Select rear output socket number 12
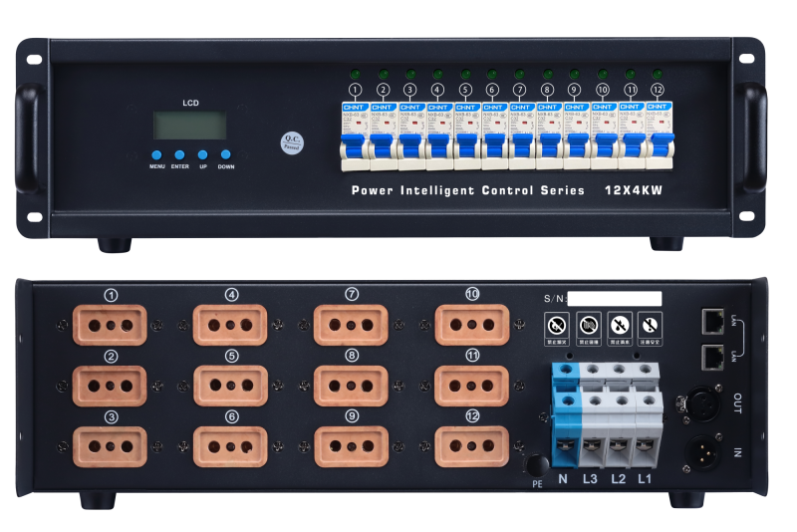797x532 pixels. [x=472, y=446]
